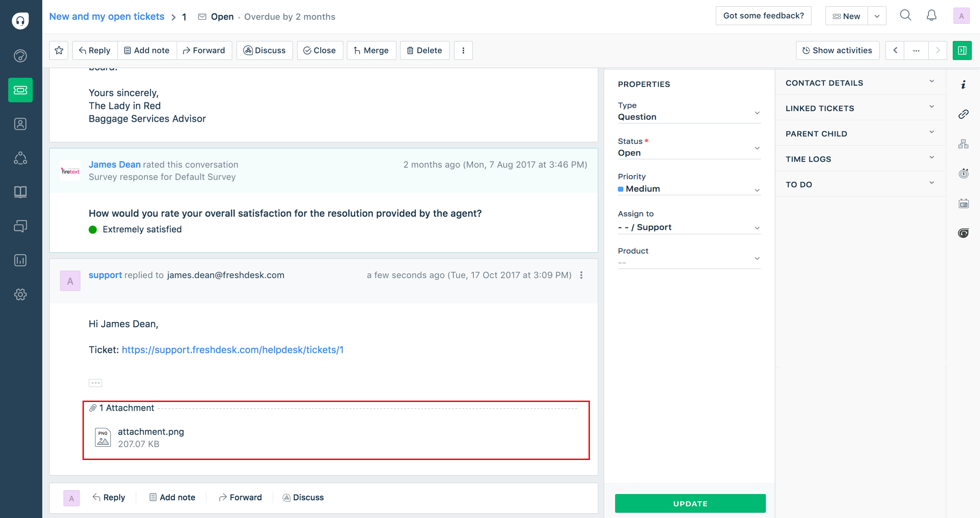Click the firetext avatar of James Dean
The height and width of the screenshot is (518, 980).
pyautogui.click(x=70, y=171)
